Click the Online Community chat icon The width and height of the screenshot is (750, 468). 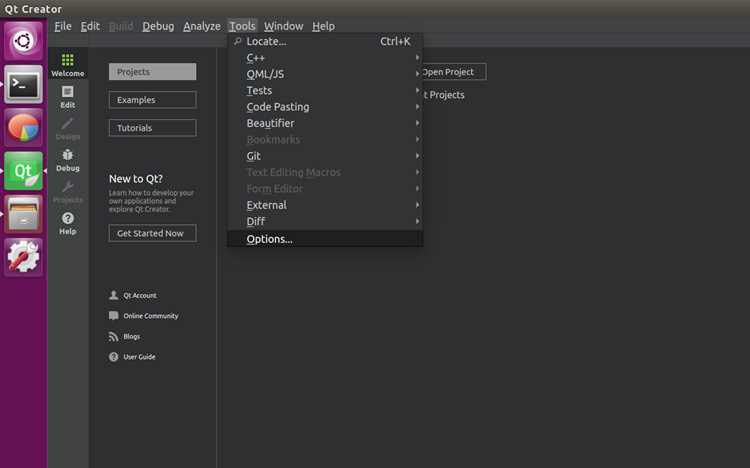tap(113, 315)
